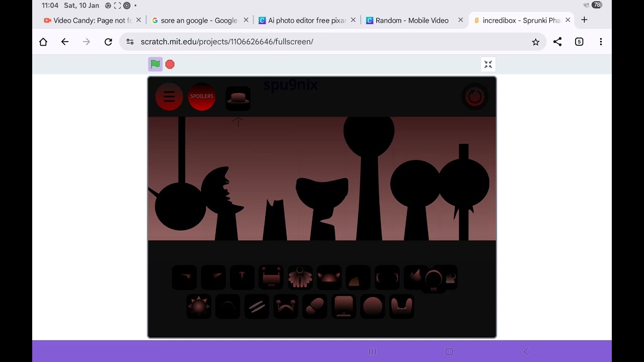Reload the Scratch page

coord(108,42)
